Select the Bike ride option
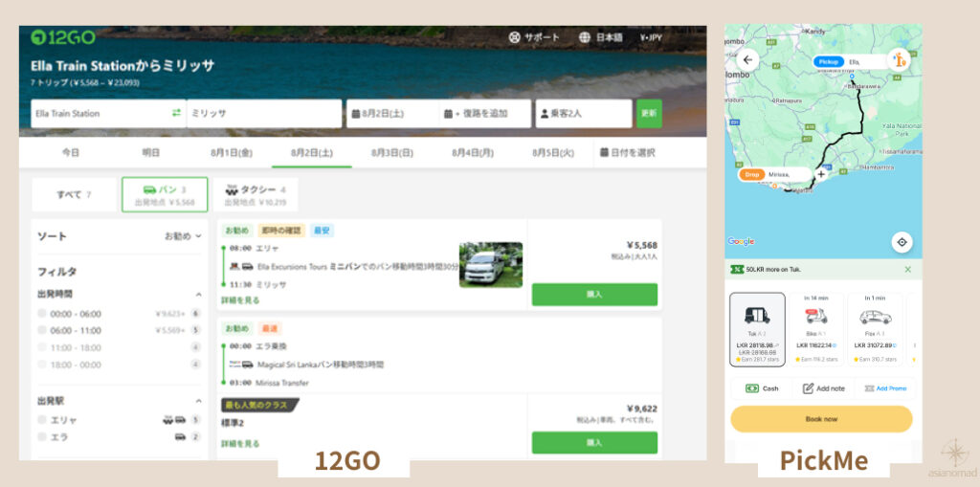The width and height of the screenshot is (980, 487). click(x=815, y=329)
